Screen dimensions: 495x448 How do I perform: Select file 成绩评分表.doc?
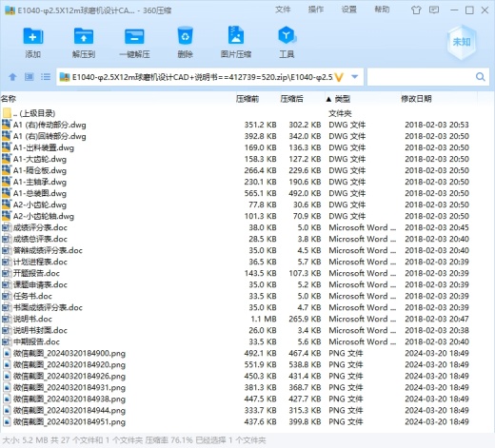[x=40, y=227]
